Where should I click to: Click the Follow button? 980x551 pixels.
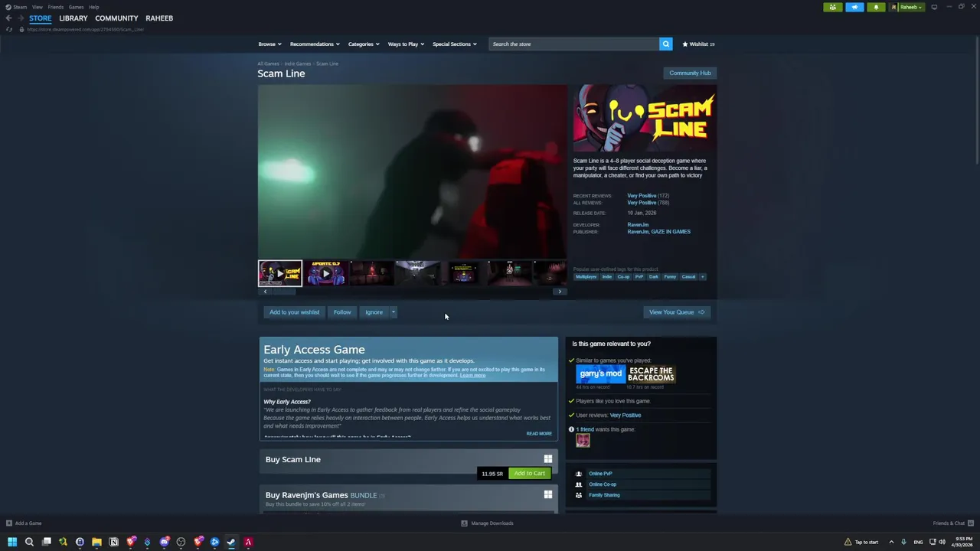click(x=342, y=312)
